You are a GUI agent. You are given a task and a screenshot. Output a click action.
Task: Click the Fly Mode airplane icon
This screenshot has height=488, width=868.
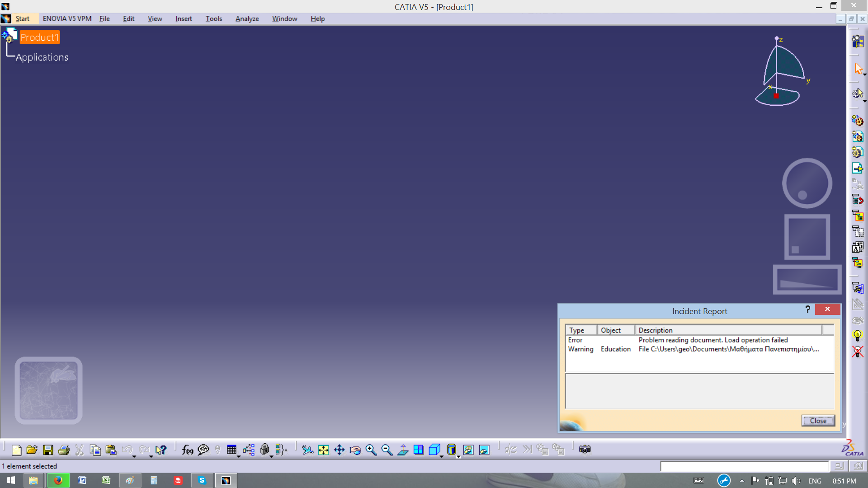307,450
